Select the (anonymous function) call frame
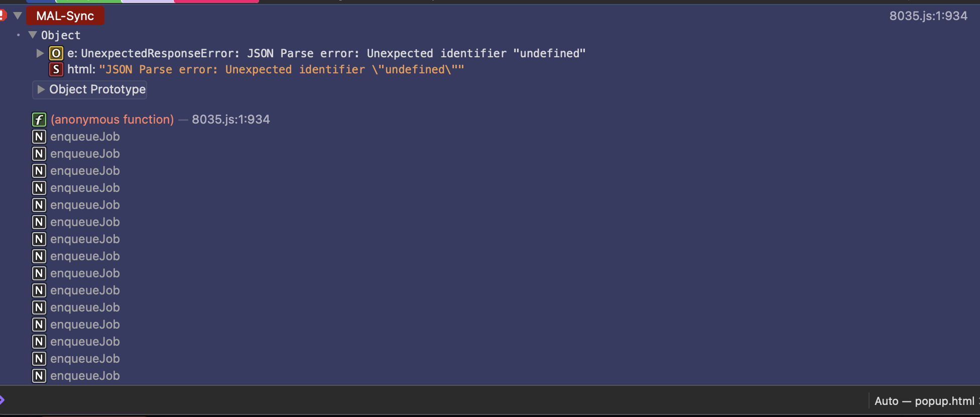 [x=112, y=120]
